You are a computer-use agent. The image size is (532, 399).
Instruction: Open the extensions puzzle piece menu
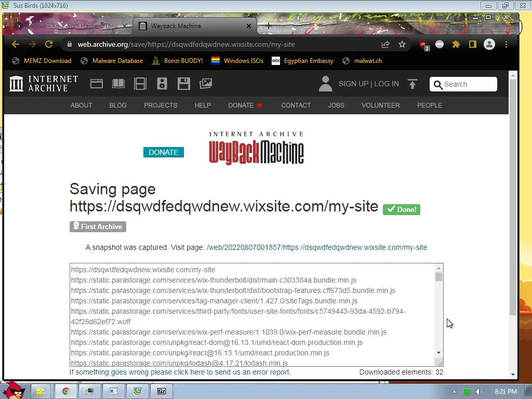click(x=456, y=45)
